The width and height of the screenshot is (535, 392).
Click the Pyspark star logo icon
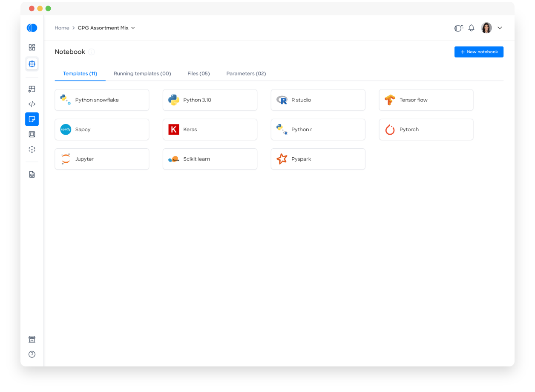click(282, 159)
